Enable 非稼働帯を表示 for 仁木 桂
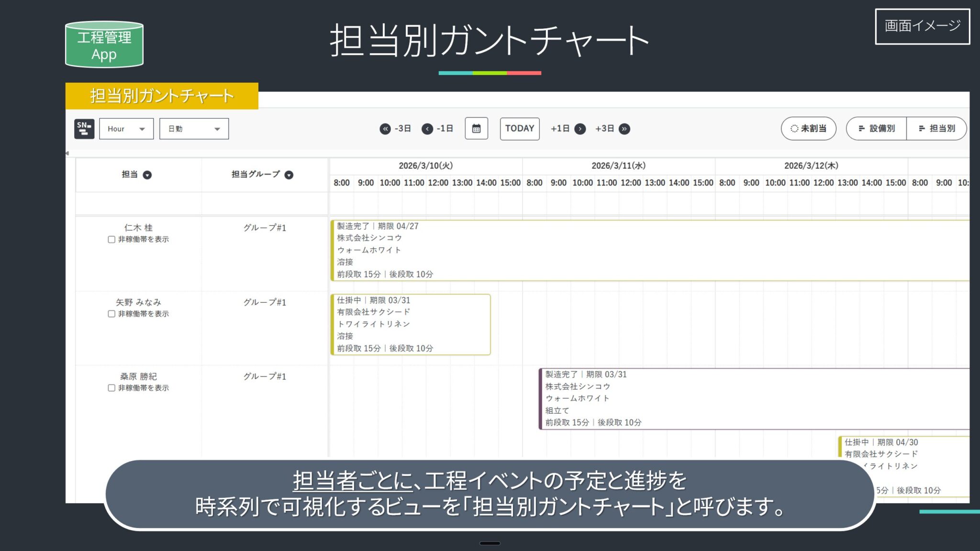This screenshot has width=980, height=551. pos(111,240)
